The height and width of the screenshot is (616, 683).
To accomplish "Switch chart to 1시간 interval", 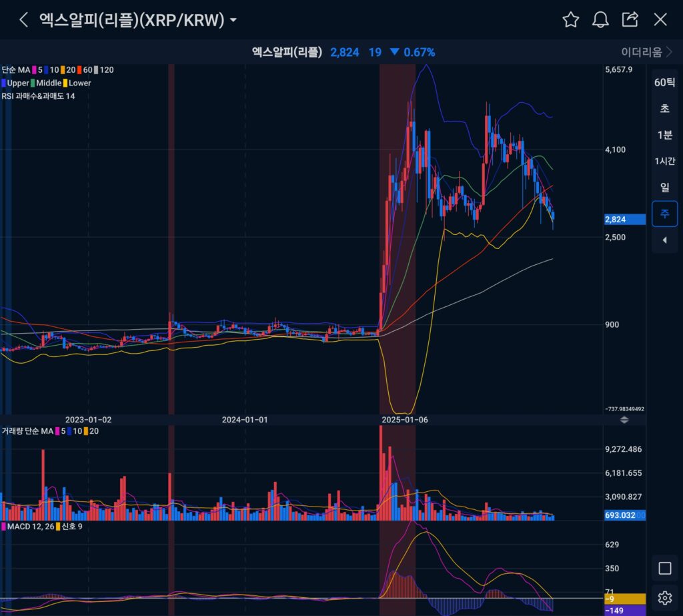I will [x=664, y=162].
